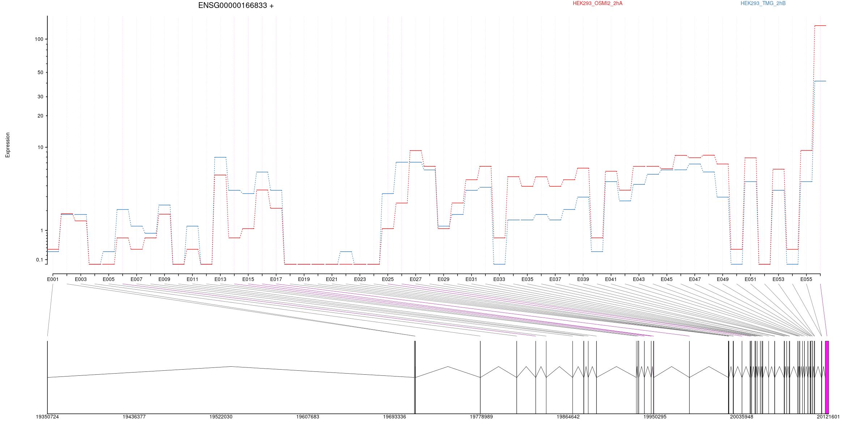The height and width of the screenshot is (434, 868).
Task: Click exon label E013
Action: coord(220,279)
